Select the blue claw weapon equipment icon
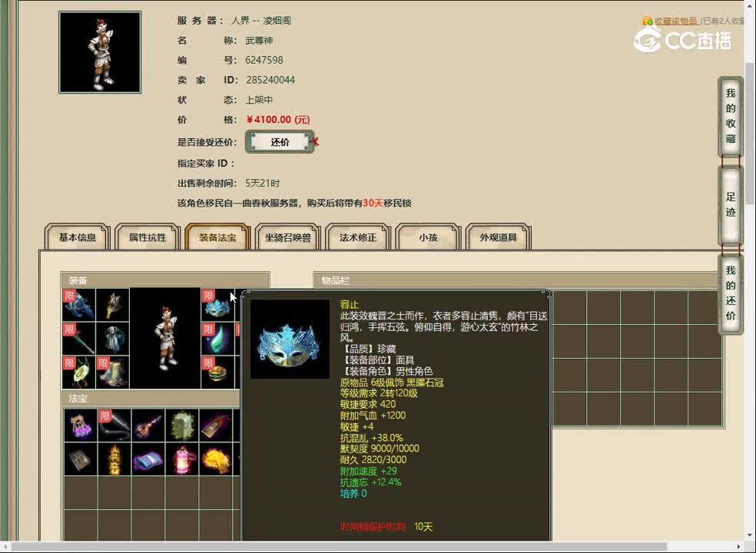The width and height of the screenshot is (756, 553). [79, 306]
